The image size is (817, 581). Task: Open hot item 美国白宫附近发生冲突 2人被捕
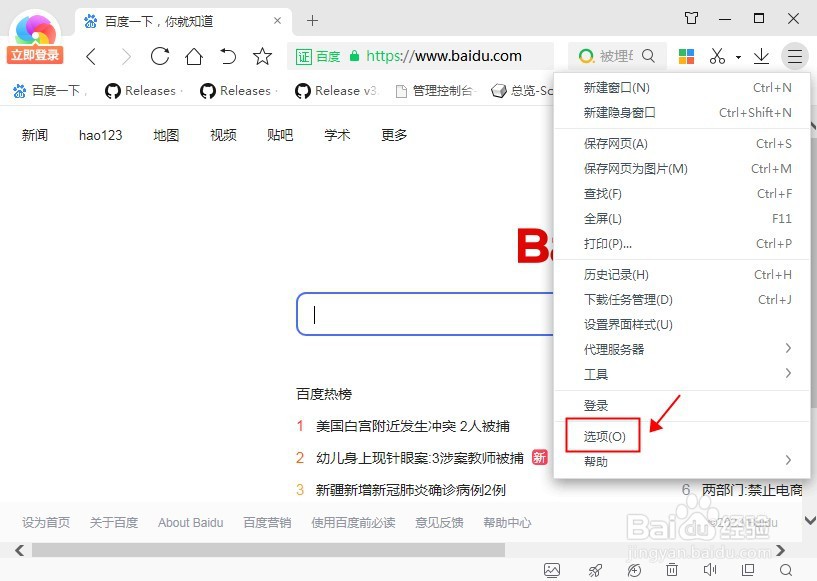(413, 426)
